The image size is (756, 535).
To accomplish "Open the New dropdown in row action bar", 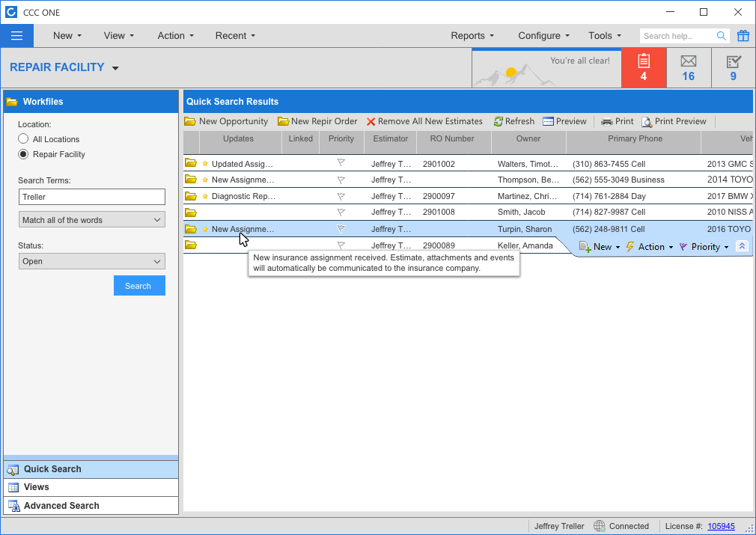I will (x=600, y=247).
